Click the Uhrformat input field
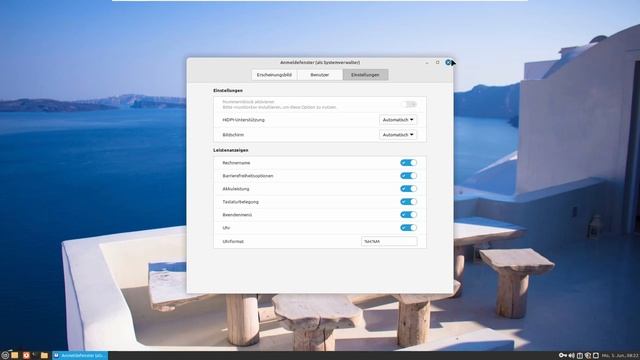640x360 pixels. point(389,241)
